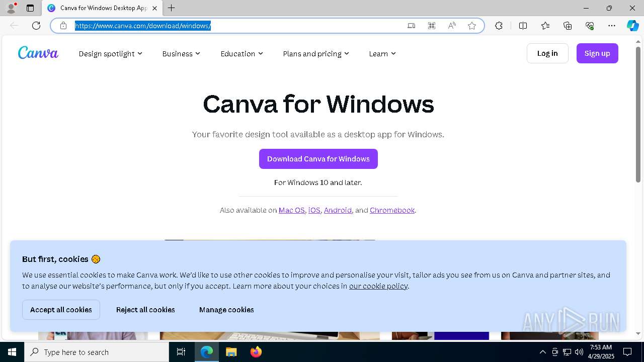Expand the Business menu
Image resolution: width=644 pixels, height=362 pixels.
click(181, 53)
